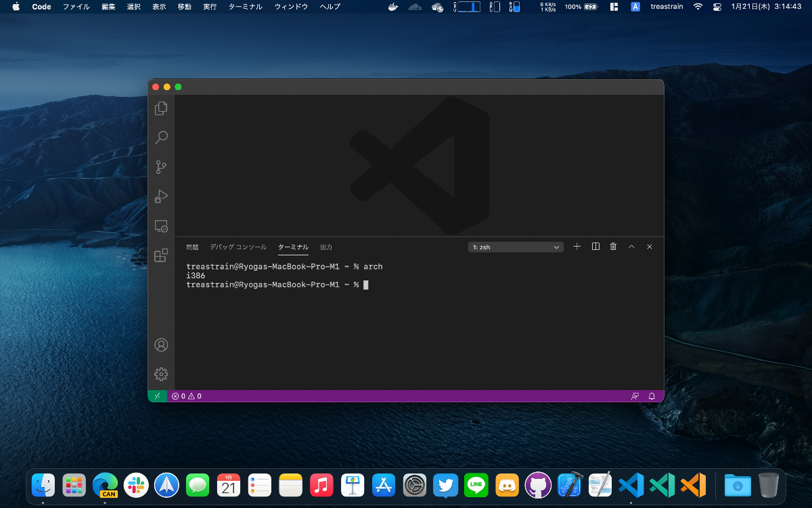Open notifications bell in status bar
The height and width of the screenshot is (508, 812).
tap(652, 396)
